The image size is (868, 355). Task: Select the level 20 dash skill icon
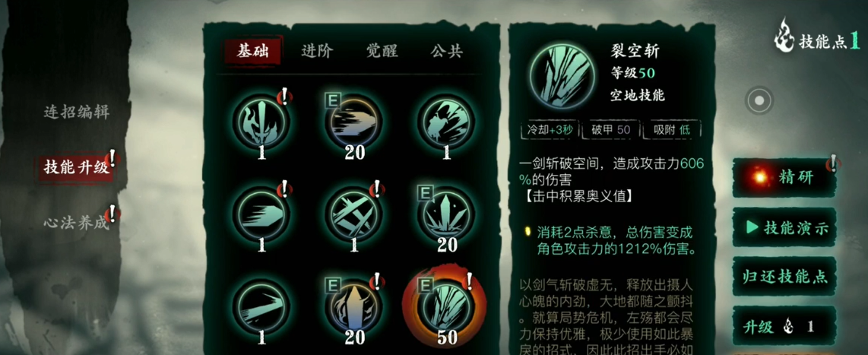click(x=353, y=121)
